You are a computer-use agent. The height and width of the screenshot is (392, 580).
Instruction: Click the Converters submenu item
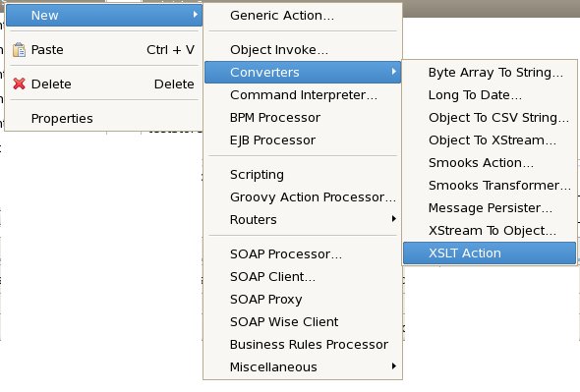tap(303, 72)
